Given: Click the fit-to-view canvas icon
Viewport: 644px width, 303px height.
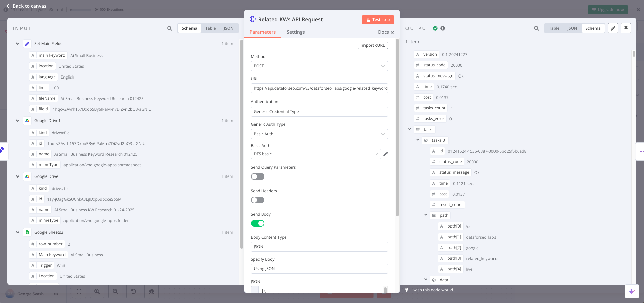Looking at the screenshot, I should [79, 291].
